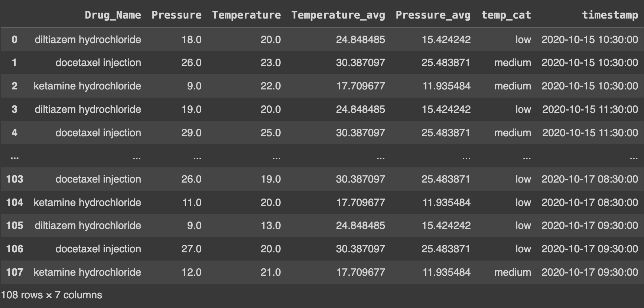Select row index 0

click(x=14, y=39)
